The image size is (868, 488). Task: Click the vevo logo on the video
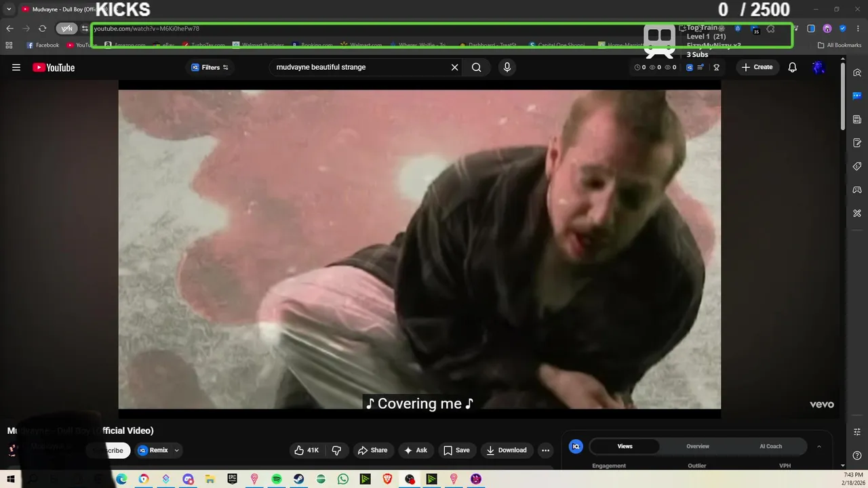(x=821, y=405)
